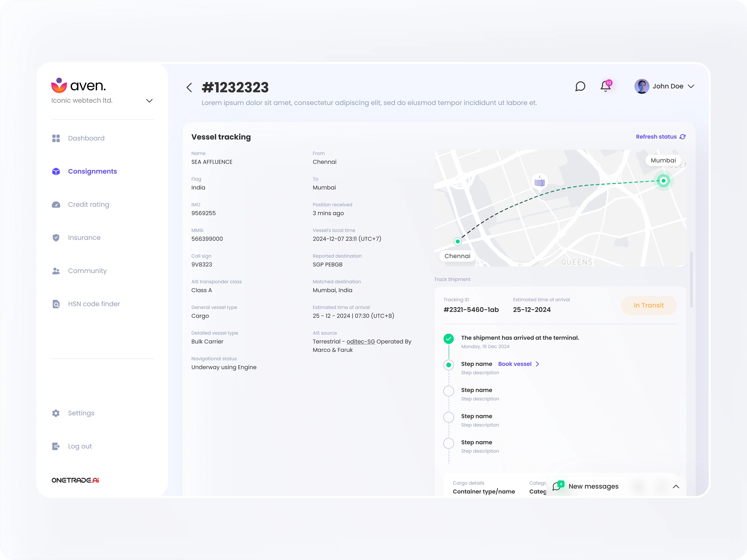Open notifications via the bell icon
Screen dimensions: 747x560
tap(606, 86)
